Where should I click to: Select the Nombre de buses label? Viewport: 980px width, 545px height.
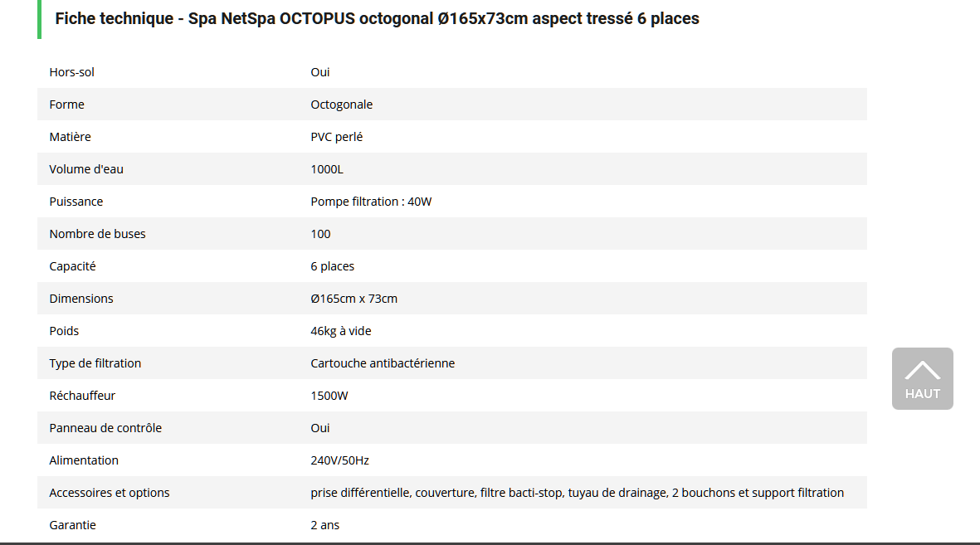click(x=97, y=234)
